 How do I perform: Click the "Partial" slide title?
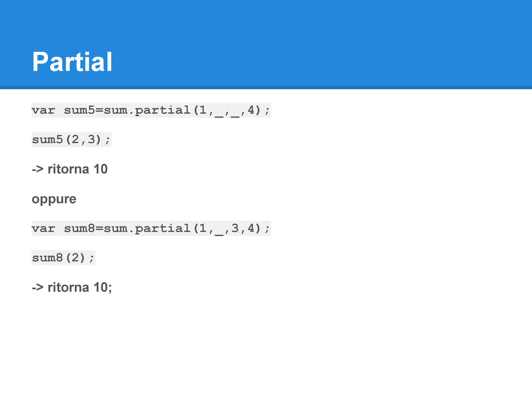point(72,62)
